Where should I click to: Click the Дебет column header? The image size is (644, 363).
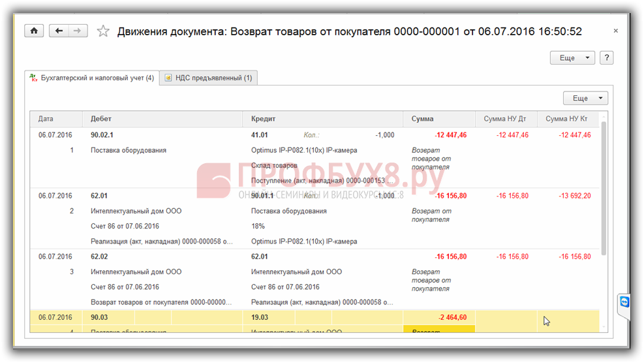(101, 119)
